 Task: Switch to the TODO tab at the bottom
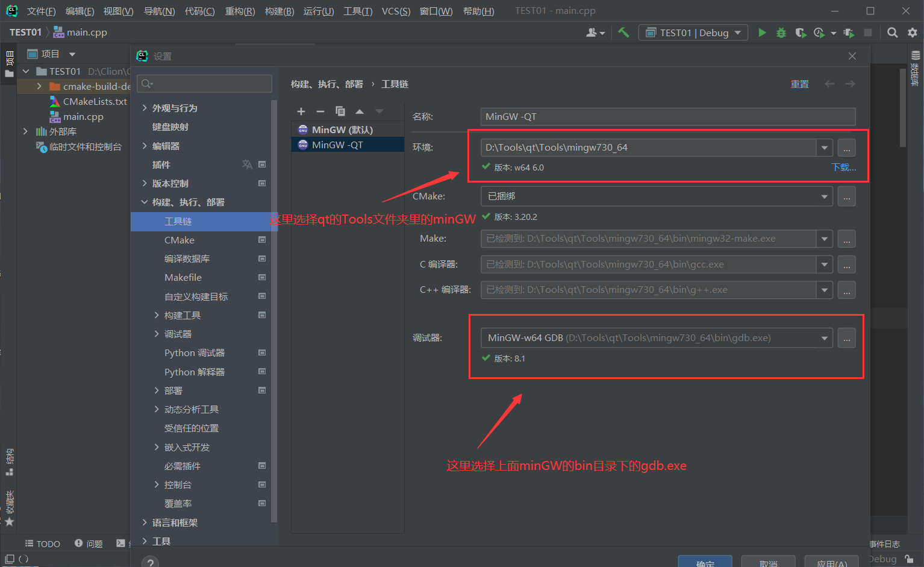click(x=43, y=544)
